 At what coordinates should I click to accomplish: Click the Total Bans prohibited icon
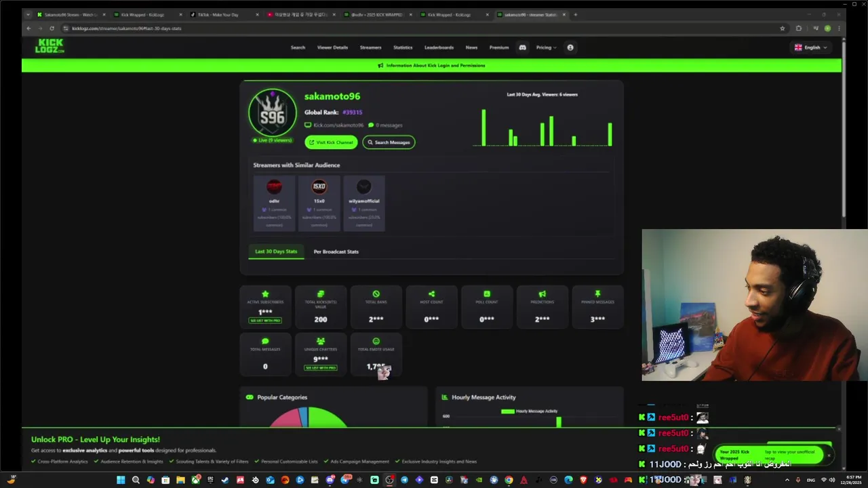[376, 294]
